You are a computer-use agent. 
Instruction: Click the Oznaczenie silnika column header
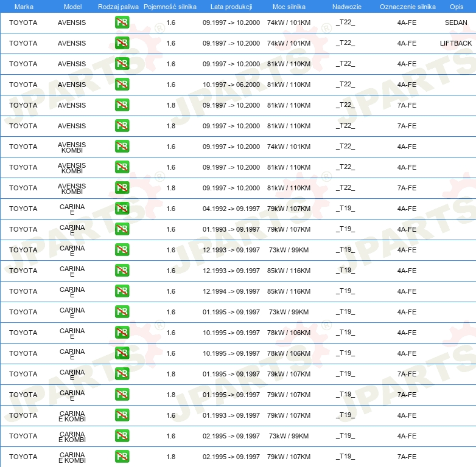point(407,7)
